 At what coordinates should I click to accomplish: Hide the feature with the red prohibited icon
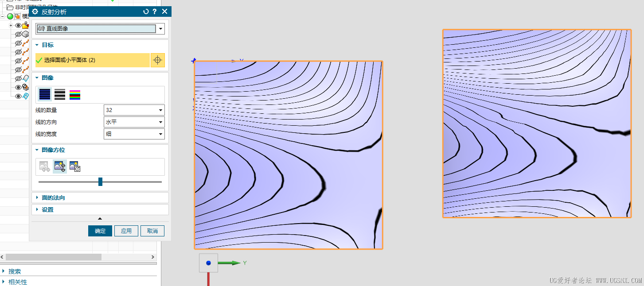(x=18, y=87)
